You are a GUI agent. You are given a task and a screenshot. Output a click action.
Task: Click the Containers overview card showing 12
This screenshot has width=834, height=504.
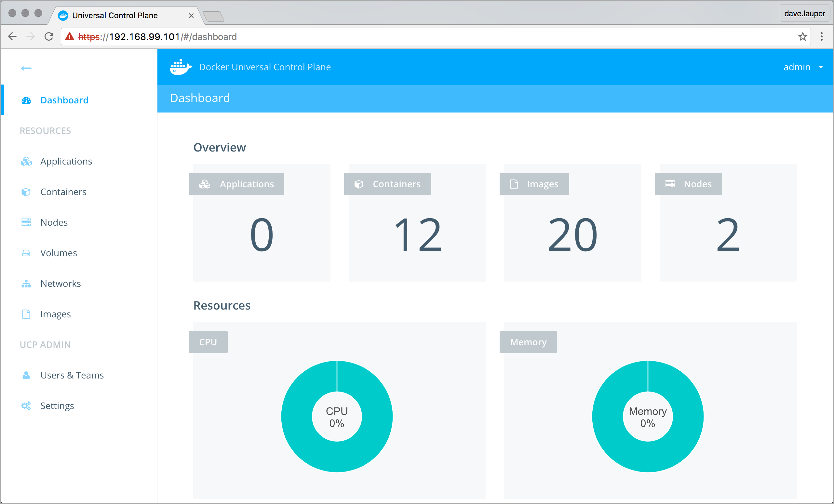[x=417, y=234]
